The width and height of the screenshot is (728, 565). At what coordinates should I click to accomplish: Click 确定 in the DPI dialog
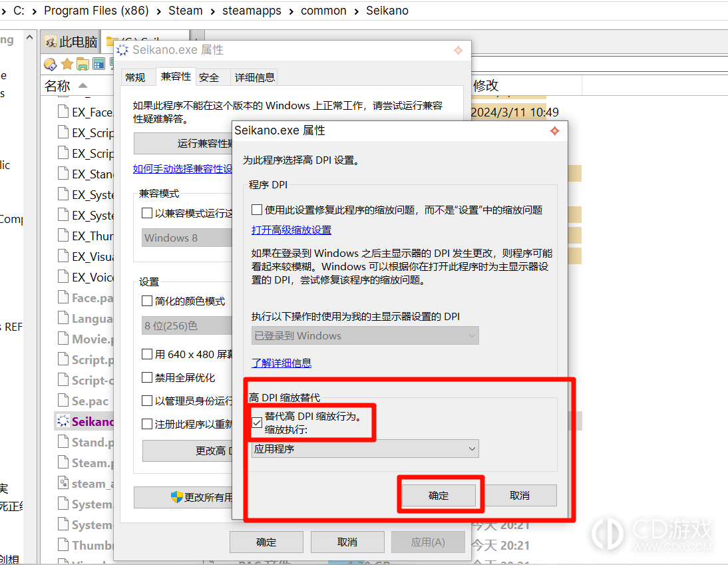(x=439, y=495)
